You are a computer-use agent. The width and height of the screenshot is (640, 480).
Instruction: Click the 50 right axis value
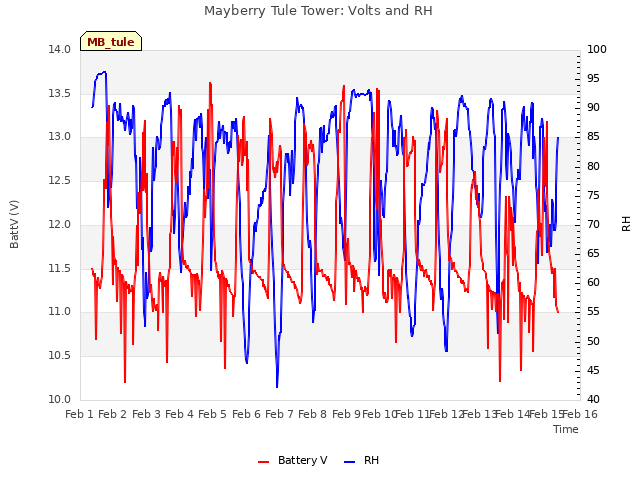point(593,342)
